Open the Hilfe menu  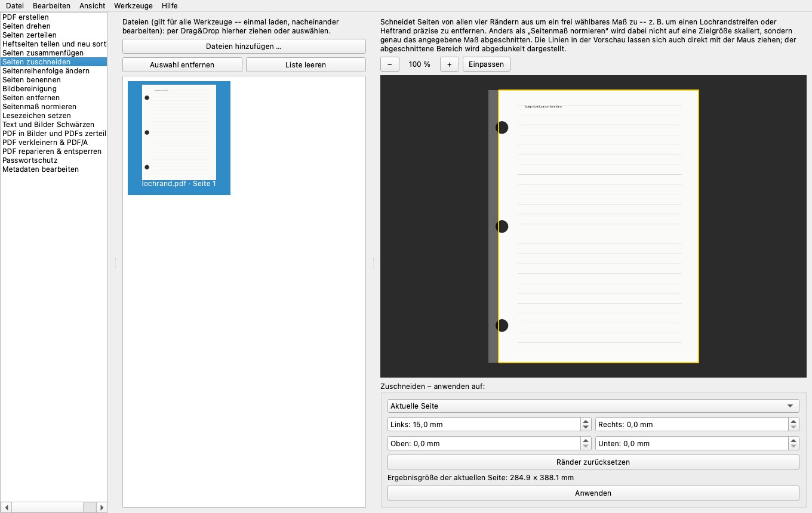[170, 5]
